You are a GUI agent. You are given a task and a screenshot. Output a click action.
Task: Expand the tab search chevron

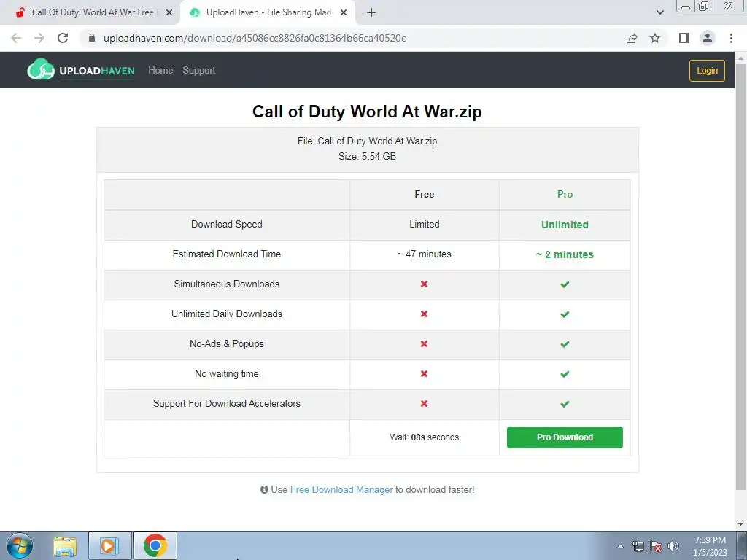point(659,12)
